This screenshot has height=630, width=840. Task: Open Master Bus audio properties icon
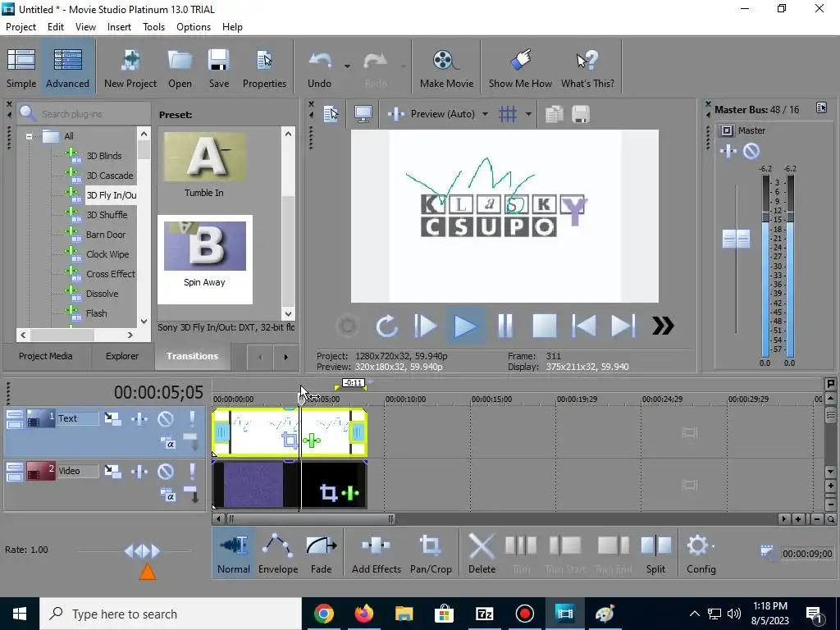pyautogui.click(x=821, y=107)
